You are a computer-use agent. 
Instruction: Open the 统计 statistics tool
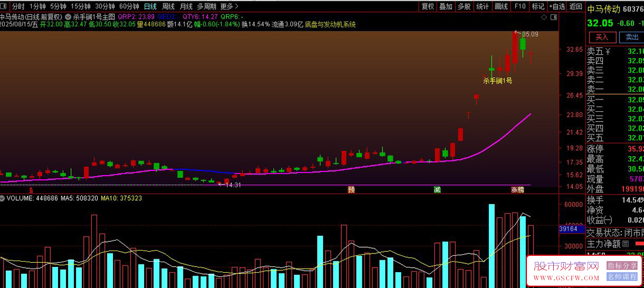(482, 6)
